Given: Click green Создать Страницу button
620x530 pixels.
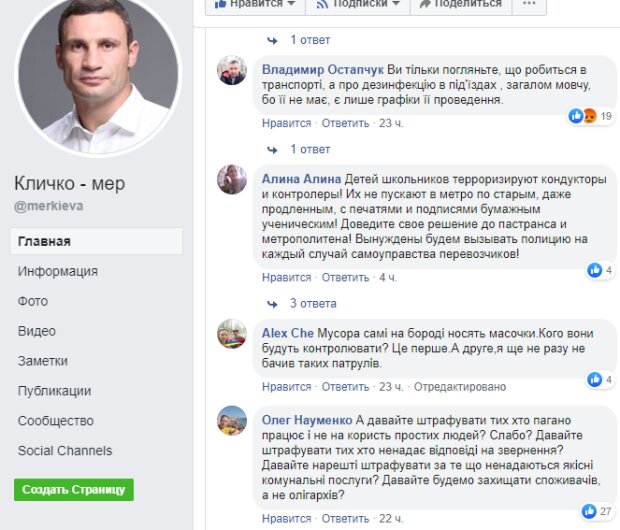Looking at the screenshot, I should pos(74,490).
